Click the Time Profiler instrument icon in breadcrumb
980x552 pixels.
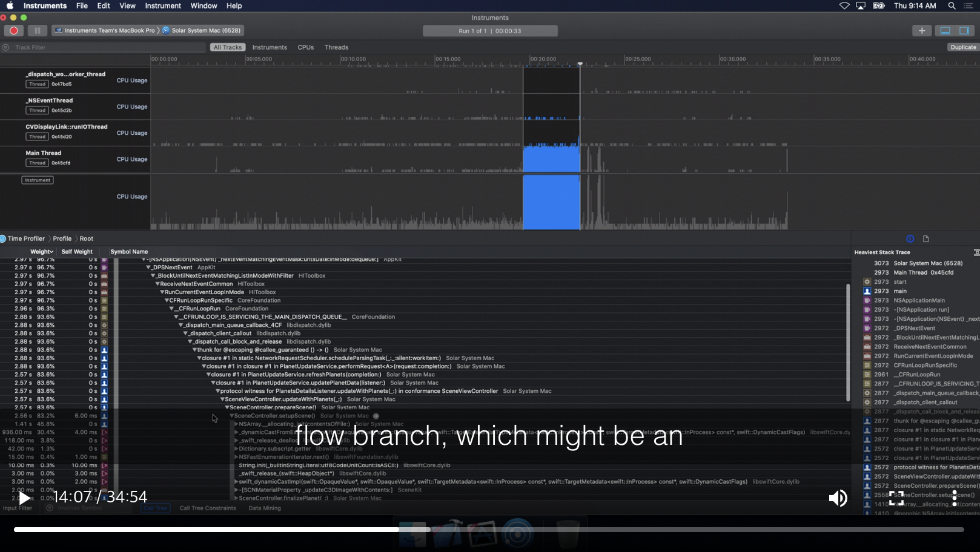(3, 238)
